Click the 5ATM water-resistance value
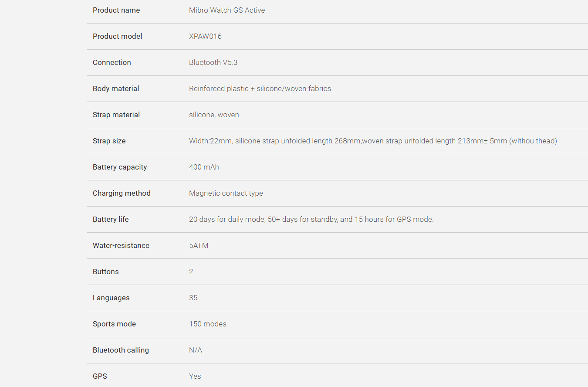This screenshot has width=588, height=387. 199,245
